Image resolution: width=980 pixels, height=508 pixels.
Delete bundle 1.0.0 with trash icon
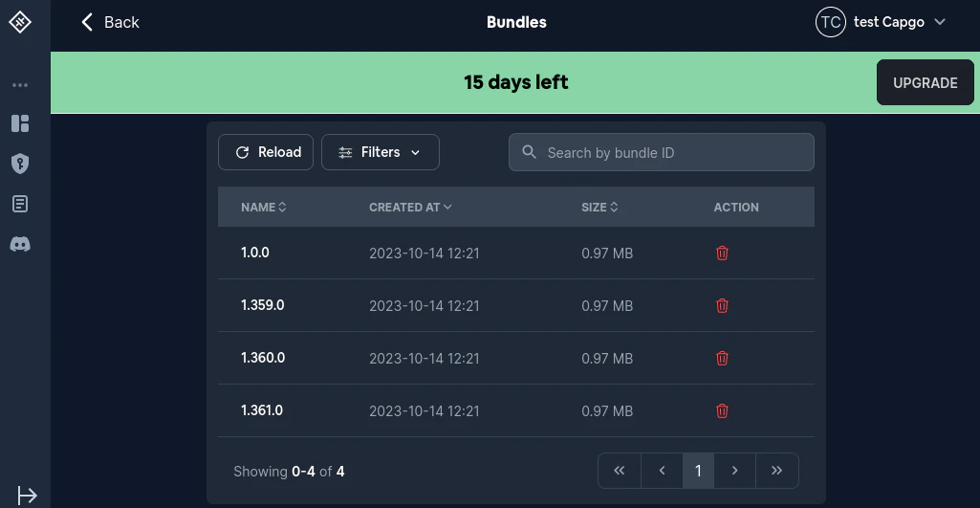(723, 254)
